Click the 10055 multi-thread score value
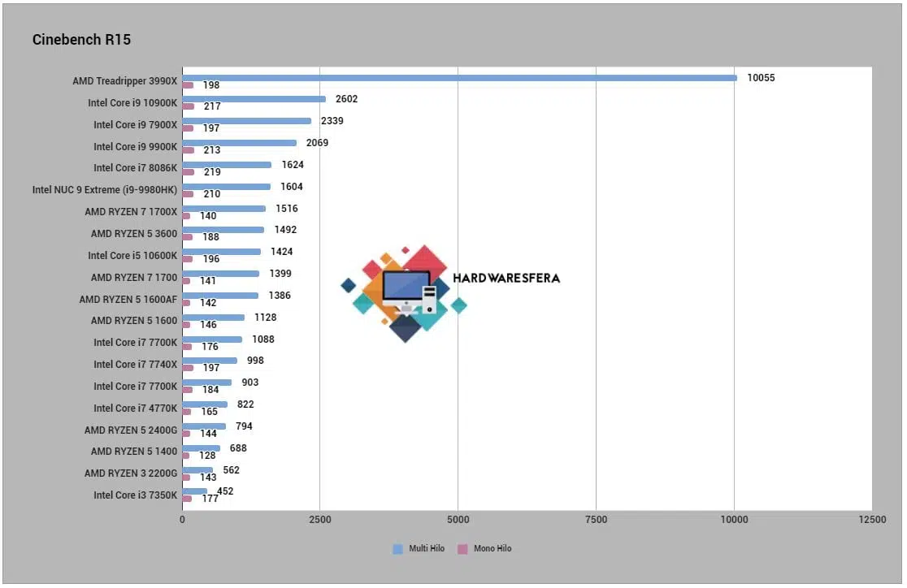The height and width of the screenshot is (588, 907). pos(761,78)
